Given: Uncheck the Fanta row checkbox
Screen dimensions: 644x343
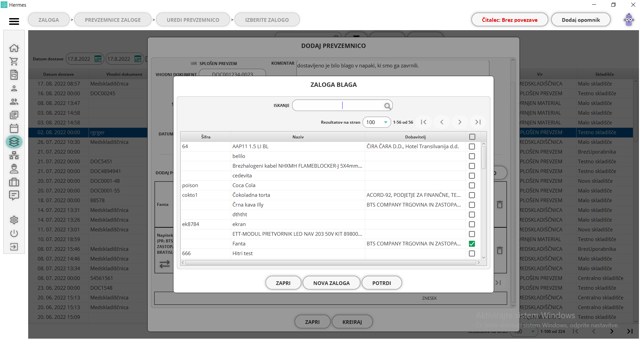Looking at the screenshot, I should click(x=472, y=244).
